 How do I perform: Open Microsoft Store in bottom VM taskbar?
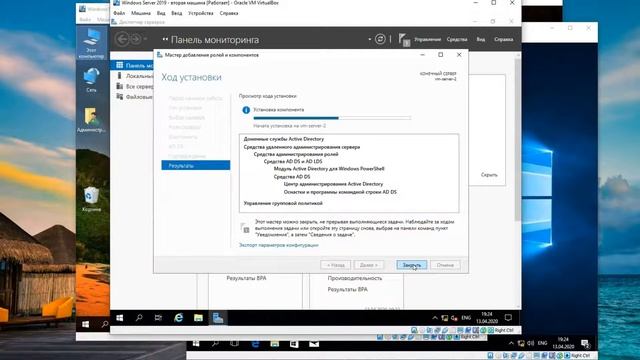click(x=294, y=344)
